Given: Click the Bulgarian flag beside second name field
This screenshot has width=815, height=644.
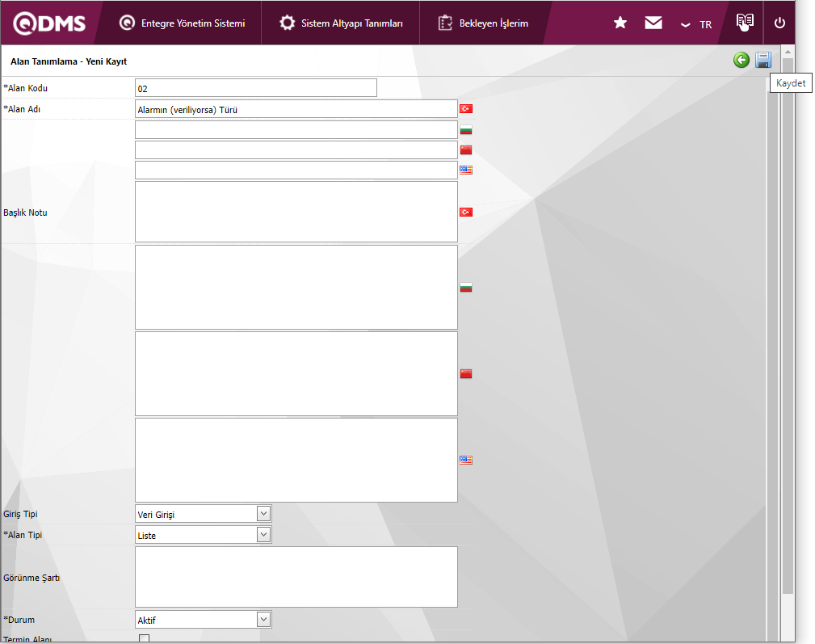Looking at the screenshot, I should 466,129.
